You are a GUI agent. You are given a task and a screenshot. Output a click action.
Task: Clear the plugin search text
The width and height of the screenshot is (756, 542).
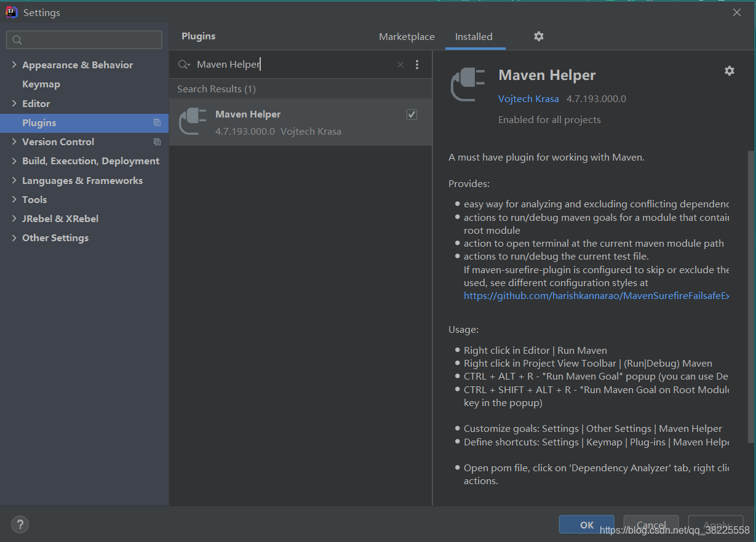click(400, 65)
